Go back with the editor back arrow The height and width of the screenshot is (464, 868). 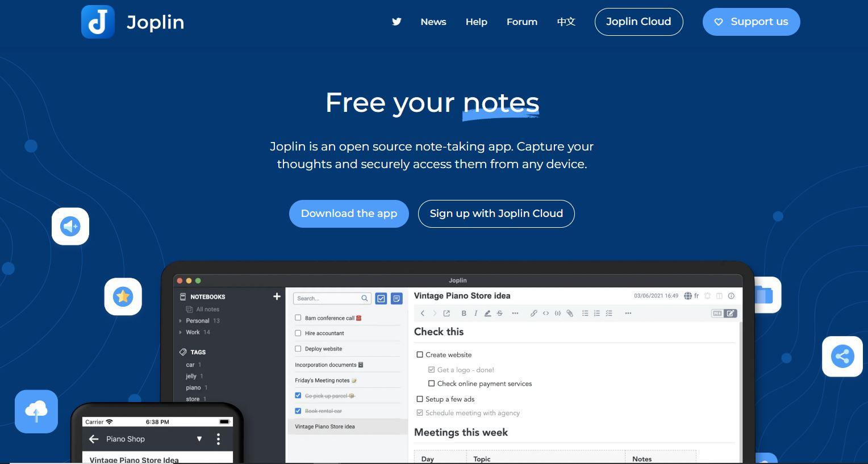click(x=423, y=313)
